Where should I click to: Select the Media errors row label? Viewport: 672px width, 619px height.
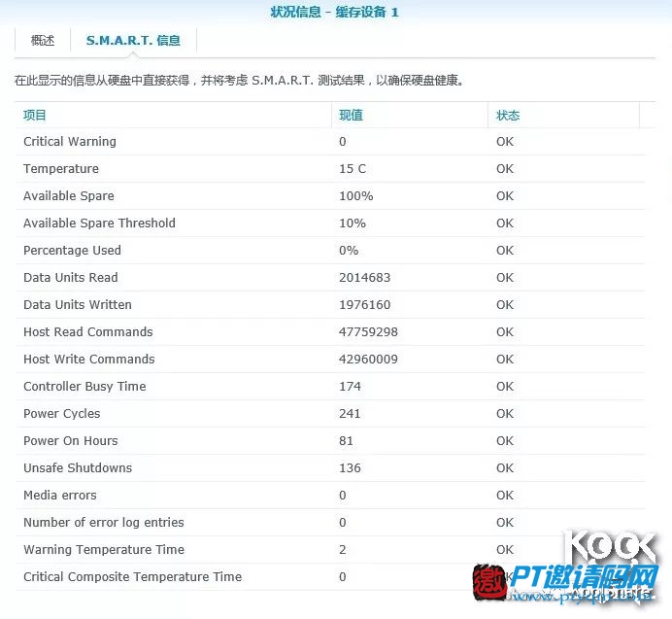pyautogui.click(x=60, y=495)
